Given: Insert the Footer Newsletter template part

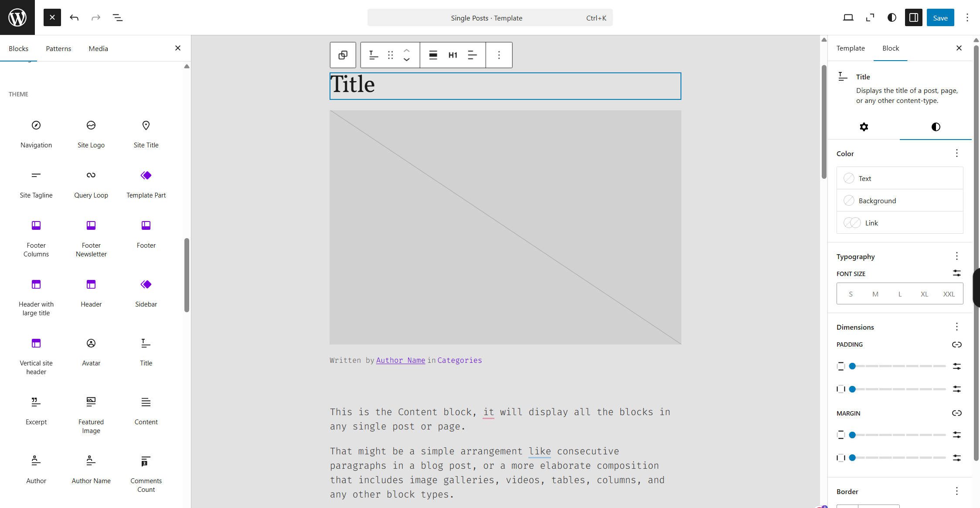Looking at the screenshot, I should [91, 239].
